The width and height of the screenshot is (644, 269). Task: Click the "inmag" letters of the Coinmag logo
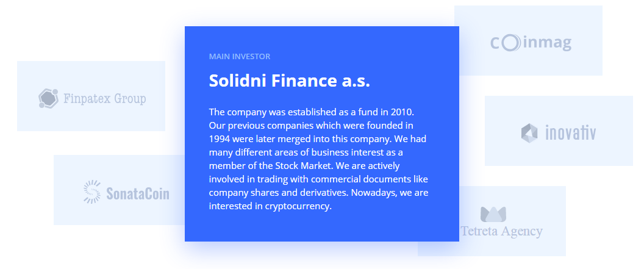click(x=546, y=43)
